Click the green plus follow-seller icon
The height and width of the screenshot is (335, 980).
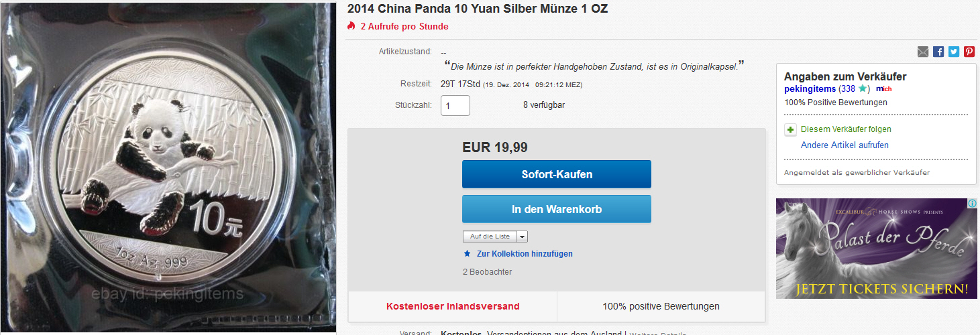click(791, 129)
